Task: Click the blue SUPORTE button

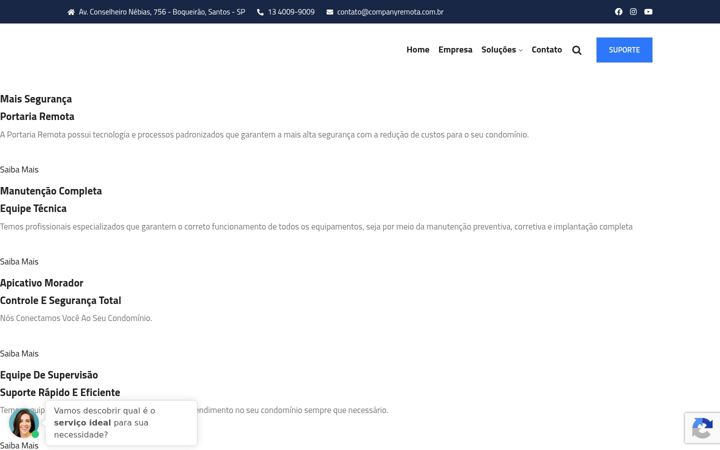Action: click(x=624, y=50)
